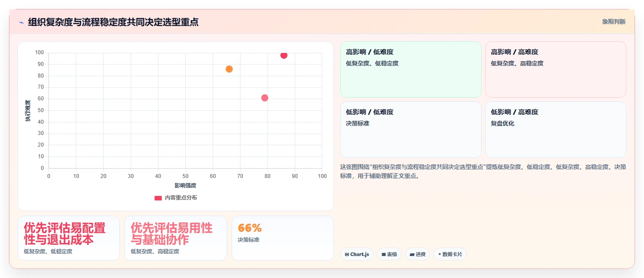The width and height of the screenshot is (644, 278).
Task: Click the icon in the Chart.js chip
Action: (x=347, y=254)
